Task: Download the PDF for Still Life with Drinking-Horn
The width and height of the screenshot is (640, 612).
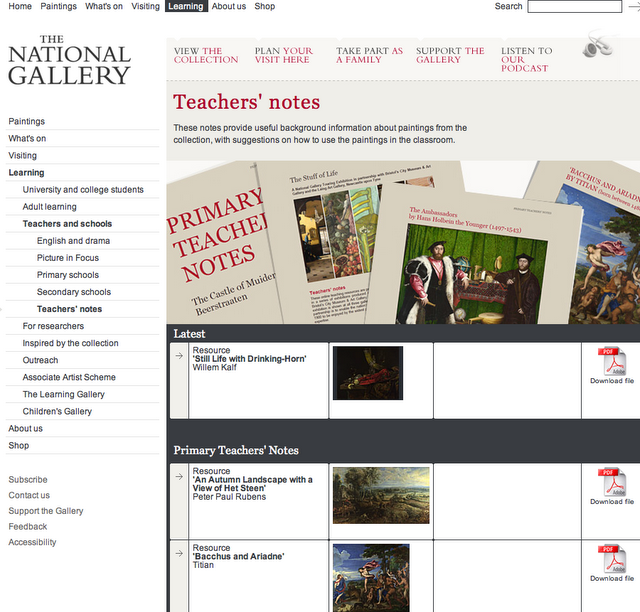Action: point(612,365)
